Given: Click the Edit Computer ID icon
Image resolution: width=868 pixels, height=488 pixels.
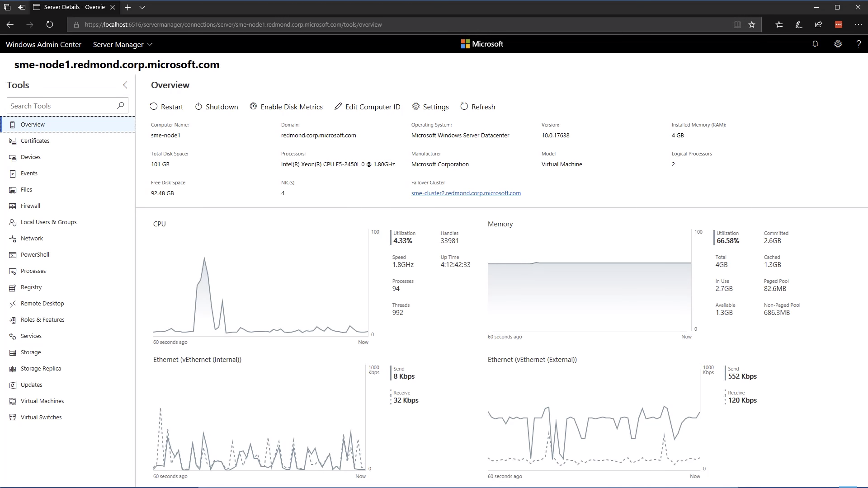Looking at the screenshot, I should click(338, 106).
